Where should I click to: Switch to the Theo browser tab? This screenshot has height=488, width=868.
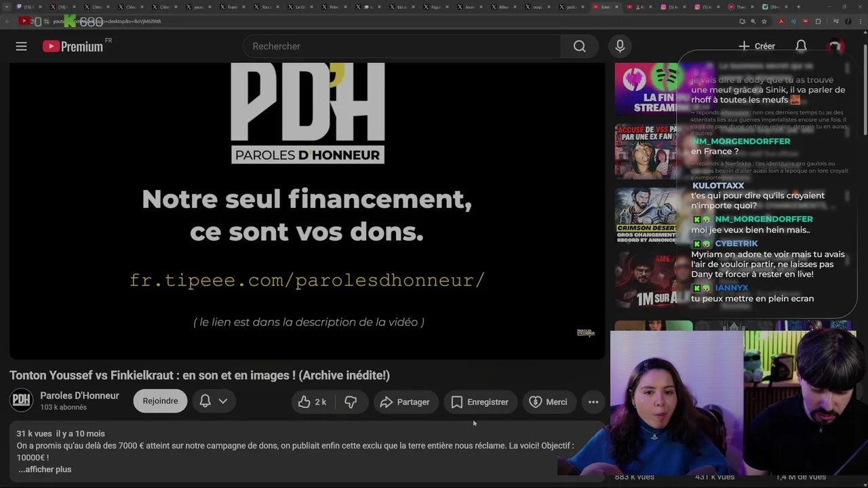pyautogui.click(x=742, y=7)
